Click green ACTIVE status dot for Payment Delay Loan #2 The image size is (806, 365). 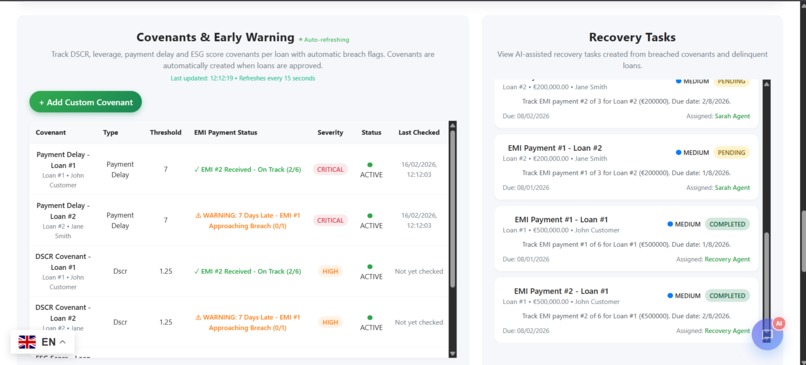tap(370, 216)
